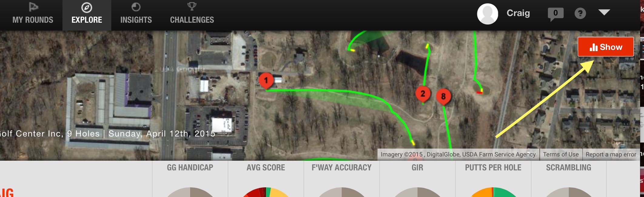Expand the account dropdown arrow
The width and height of the screenshot is (644, 197).
pyautogui.click(x=604, y=12)
